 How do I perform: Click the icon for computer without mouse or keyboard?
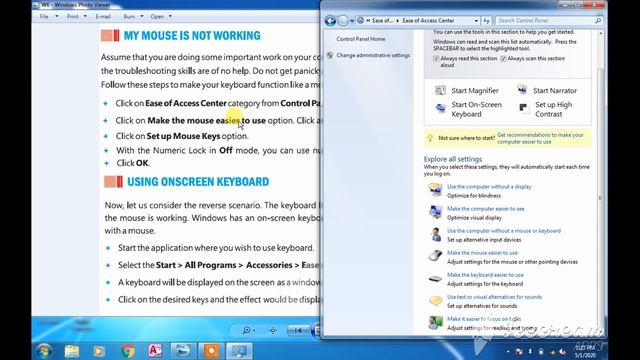(x=436, y=235)
